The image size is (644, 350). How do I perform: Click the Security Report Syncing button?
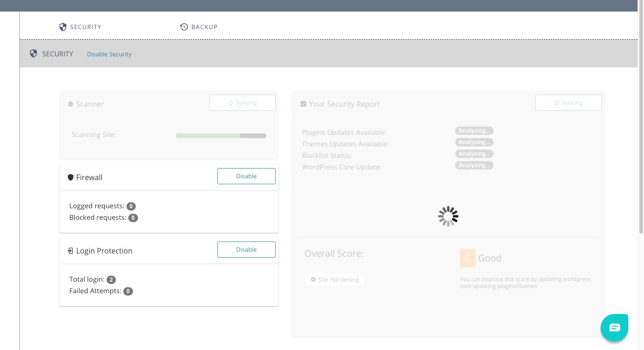pyautogui.click(x=568, y=103)
